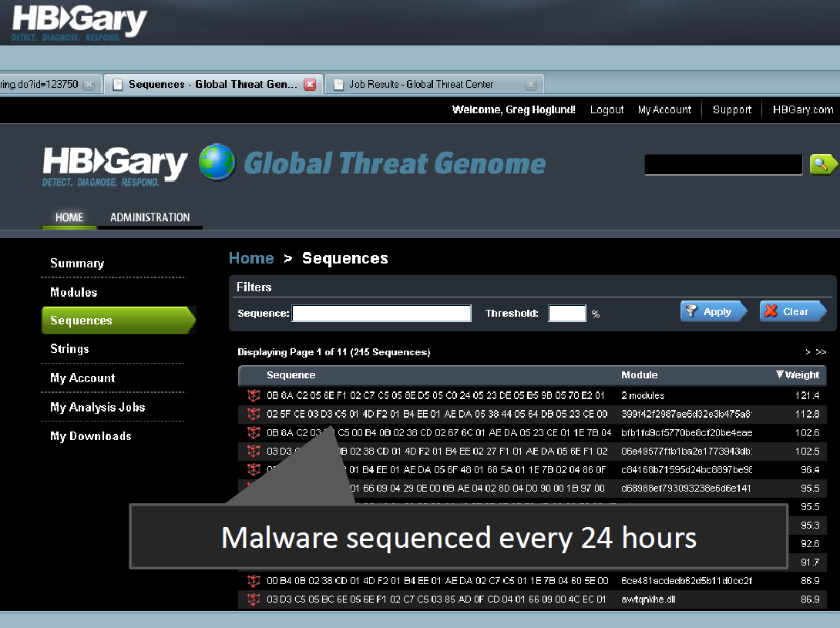Viewport: 840px width, 628px height.
Task: Click malware icon on 121.4 weight row
Action: 254,395
